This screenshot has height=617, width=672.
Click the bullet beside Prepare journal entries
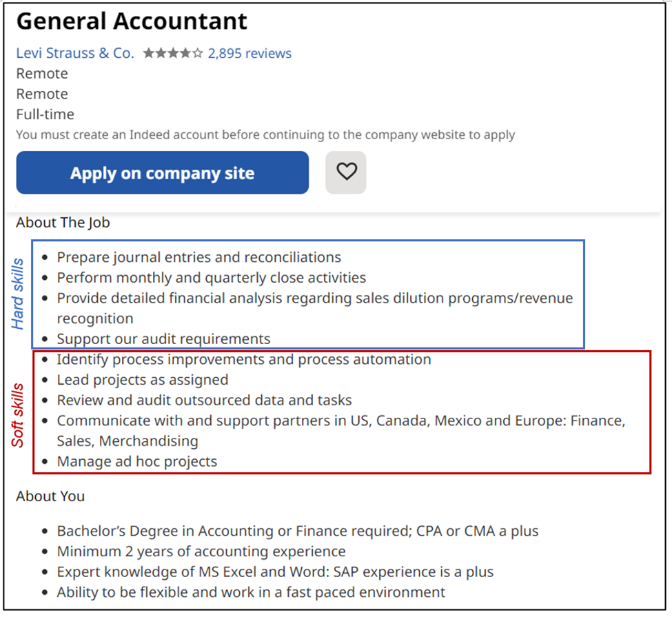click(x=45, y=257)
